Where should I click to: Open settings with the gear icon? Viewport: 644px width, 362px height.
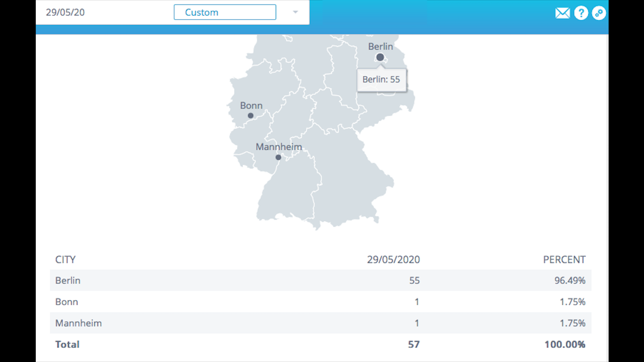(599, 13)
